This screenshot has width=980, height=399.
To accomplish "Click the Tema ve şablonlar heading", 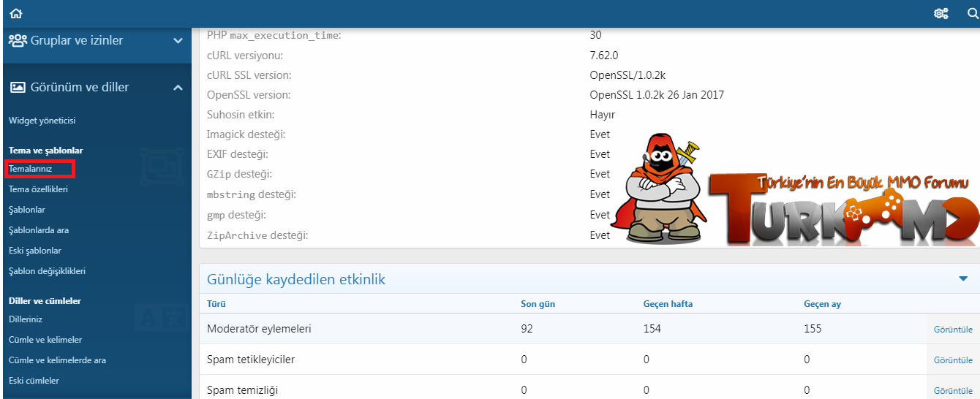I will [45, 150].
